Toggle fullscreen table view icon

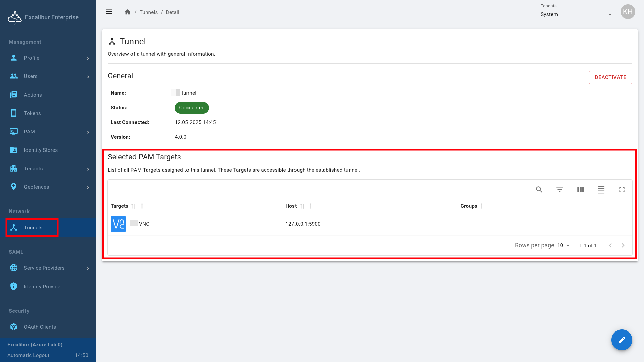click(x=622, y=190)
